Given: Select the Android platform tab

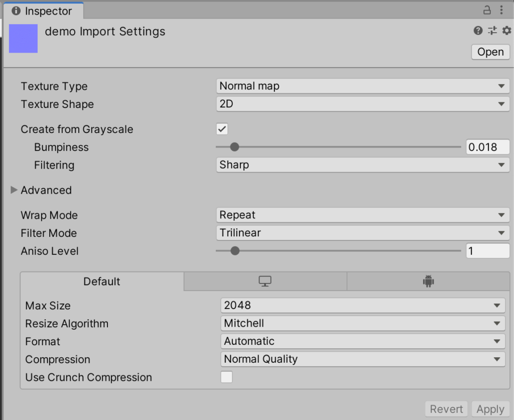Looking at the screenshot, I should [x=428, y=282].
